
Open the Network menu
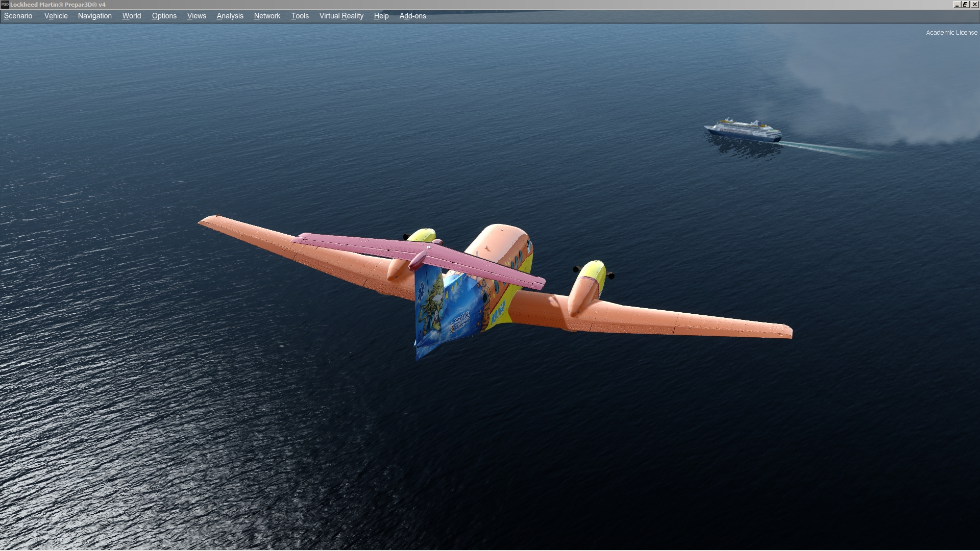point(267,16)
